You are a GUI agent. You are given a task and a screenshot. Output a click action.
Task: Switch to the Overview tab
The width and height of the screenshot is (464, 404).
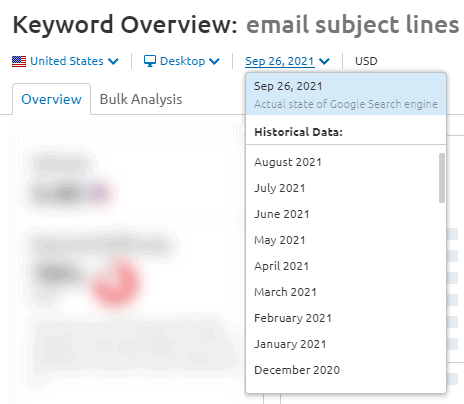coord(51,99)
